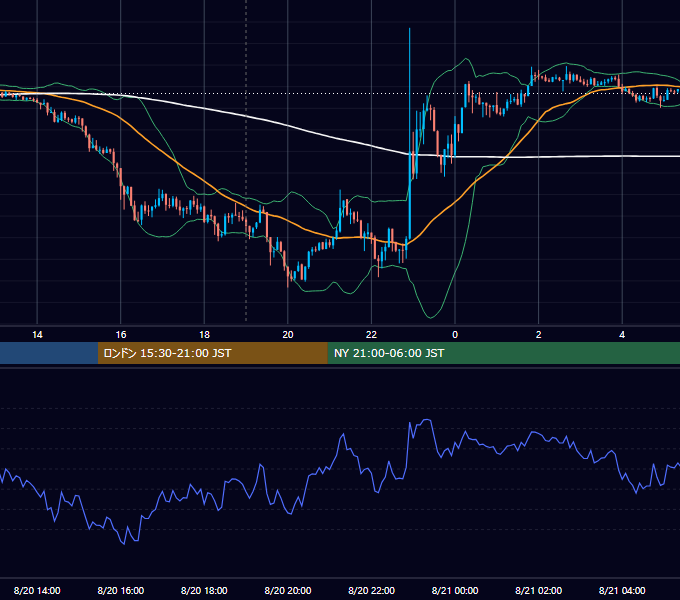This screenshot has height=600, width=680.
Task: Click the 8/20 20:00 time label
Action: 288,590
